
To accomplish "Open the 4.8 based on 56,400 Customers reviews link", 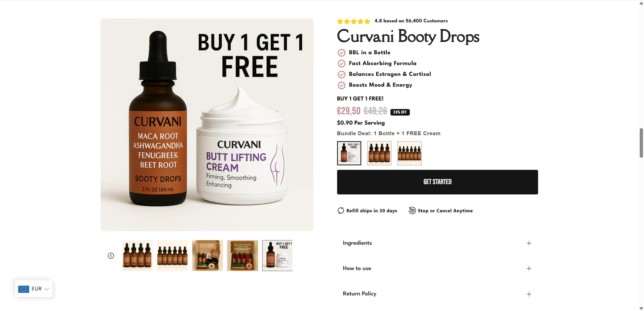I will pos(411,21).
